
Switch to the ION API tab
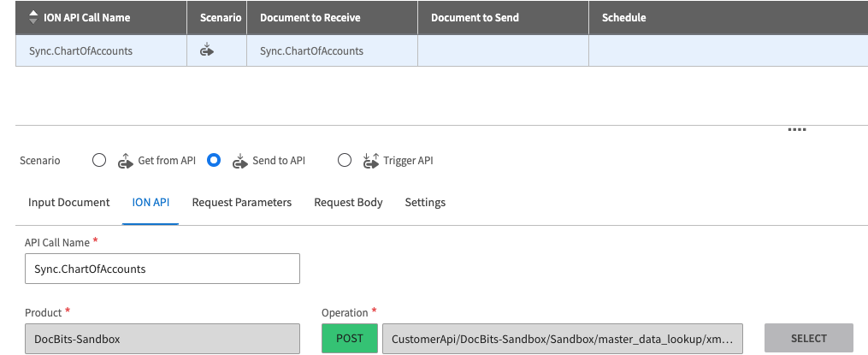pos(151,203)
